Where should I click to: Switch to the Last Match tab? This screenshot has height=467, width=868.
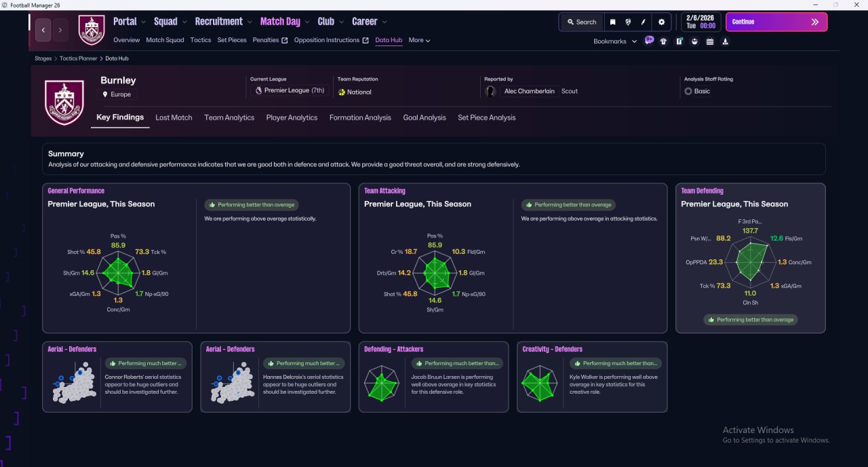pyautogui.click(x=174, y=117)
